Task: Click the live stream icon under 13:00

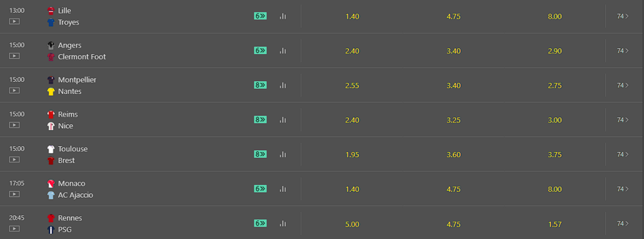Action: 14,21
